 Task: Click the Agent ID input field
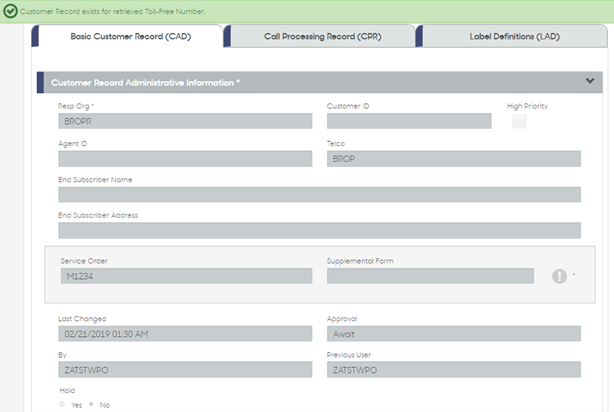185,159
